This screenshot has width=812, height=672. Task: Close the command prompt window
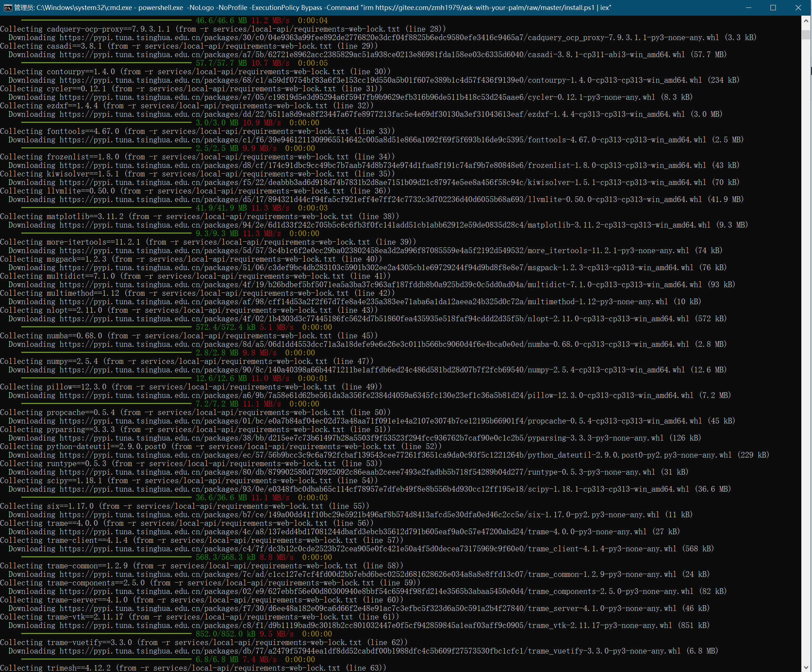coord(798,8)
